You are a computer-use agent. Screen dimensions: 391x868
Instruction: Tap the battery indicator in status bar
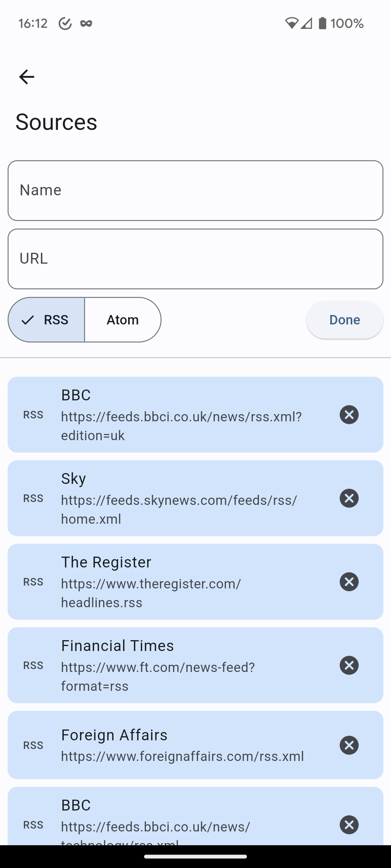click(x=322, y=24)
